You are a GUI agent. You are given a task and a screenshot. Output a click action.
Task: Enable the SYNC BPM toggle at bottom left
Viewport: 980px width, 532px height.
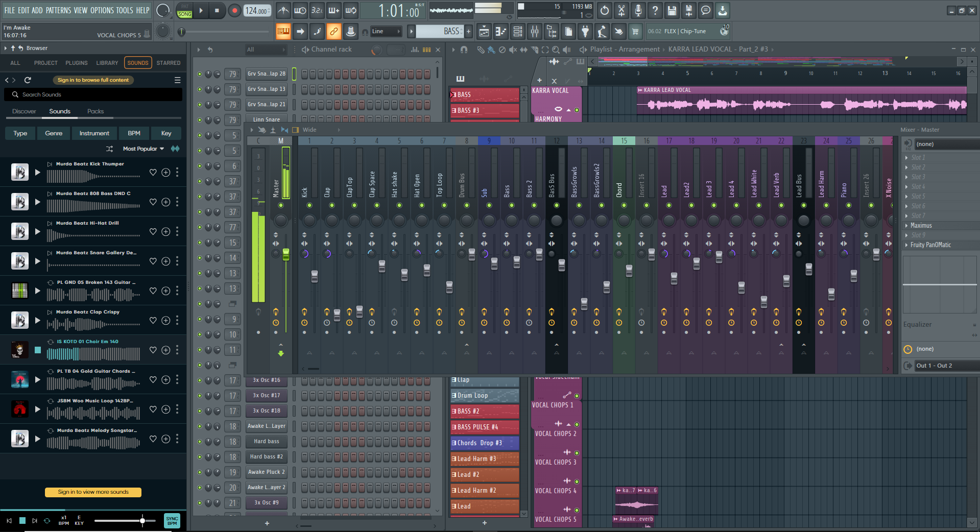click(x=172, y=520)
